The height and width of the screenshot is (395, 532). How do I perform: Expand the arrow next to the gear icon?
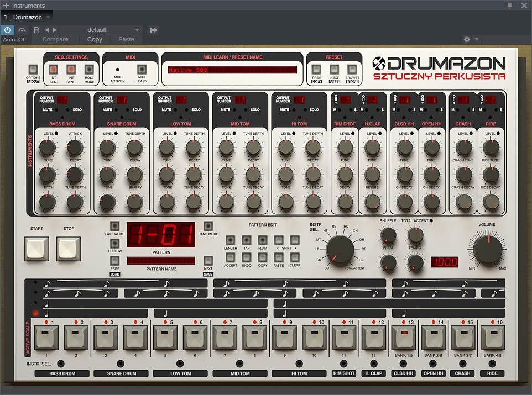476,39
